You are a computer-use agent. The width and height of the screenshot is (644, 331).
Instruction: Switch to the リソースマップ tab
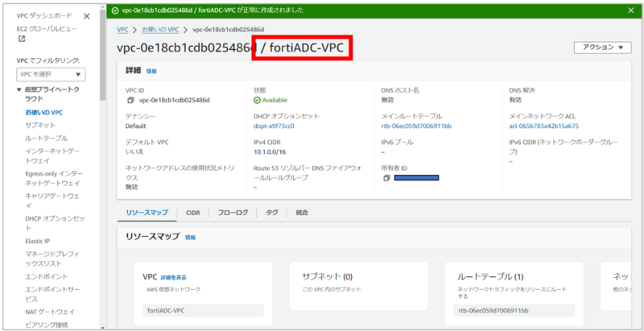[x=147, y=213]
